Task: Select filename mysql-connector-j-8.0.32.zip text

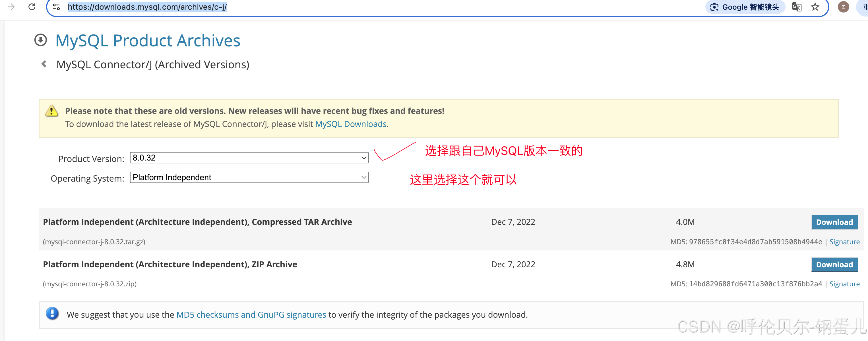Action: (x=90, y=284)
